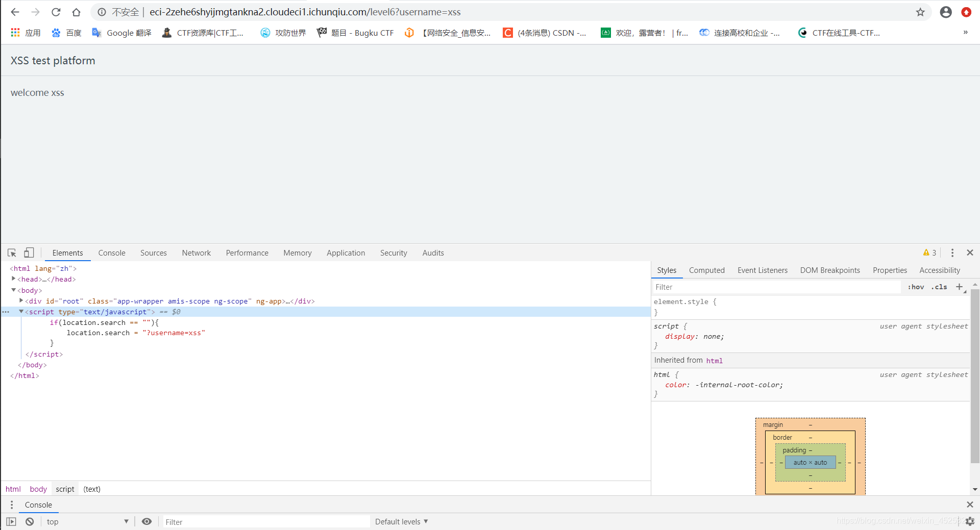Click the red browser update icon
Viewport: 980px width, 530px height.
coord(966,12)
